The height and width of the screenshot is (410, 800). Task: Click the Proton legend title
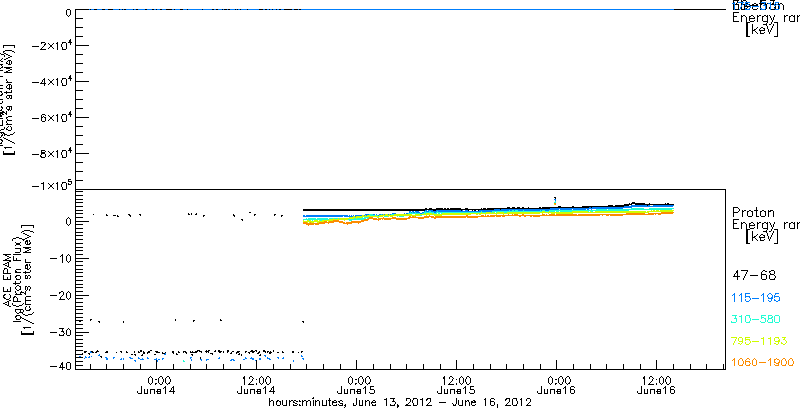(754, 212)
